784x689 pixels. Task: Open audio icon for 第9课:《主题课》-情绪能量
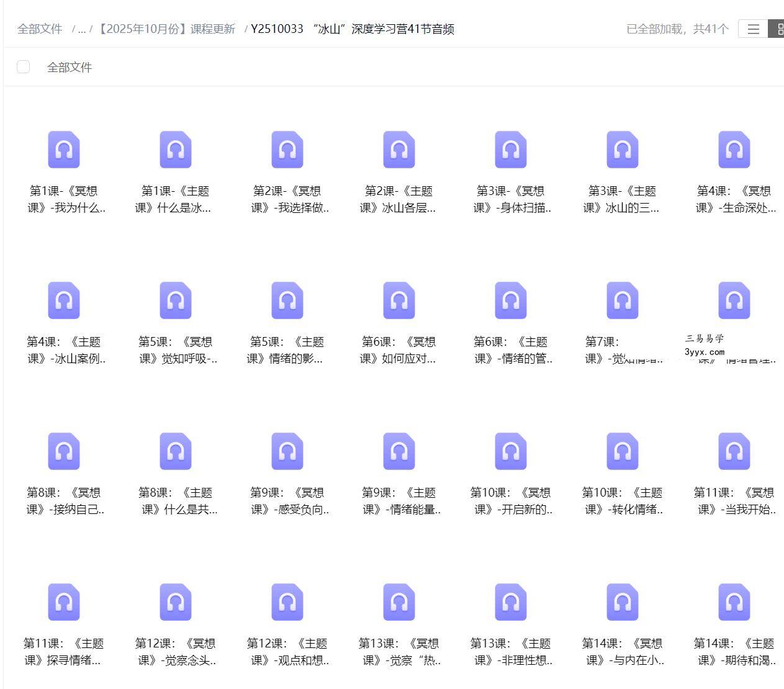coord(399,451)
